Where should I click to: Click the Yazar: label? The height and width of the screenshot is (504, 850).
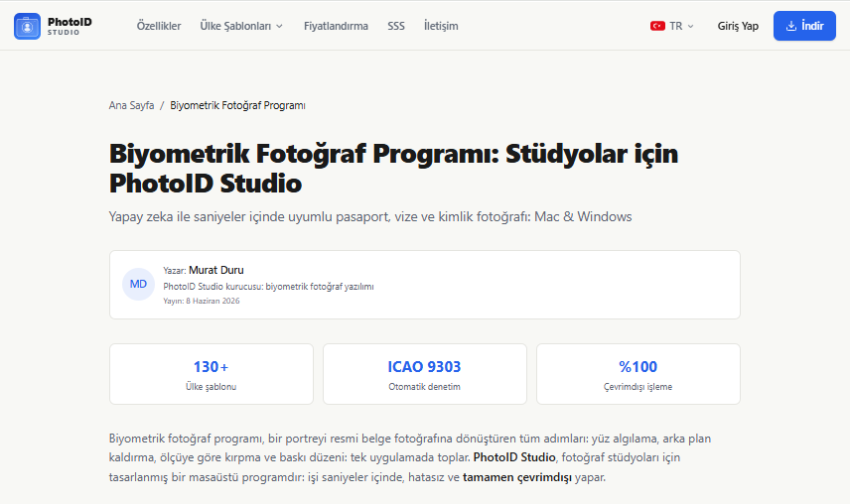pyautogui.click(x=175, y=271)
